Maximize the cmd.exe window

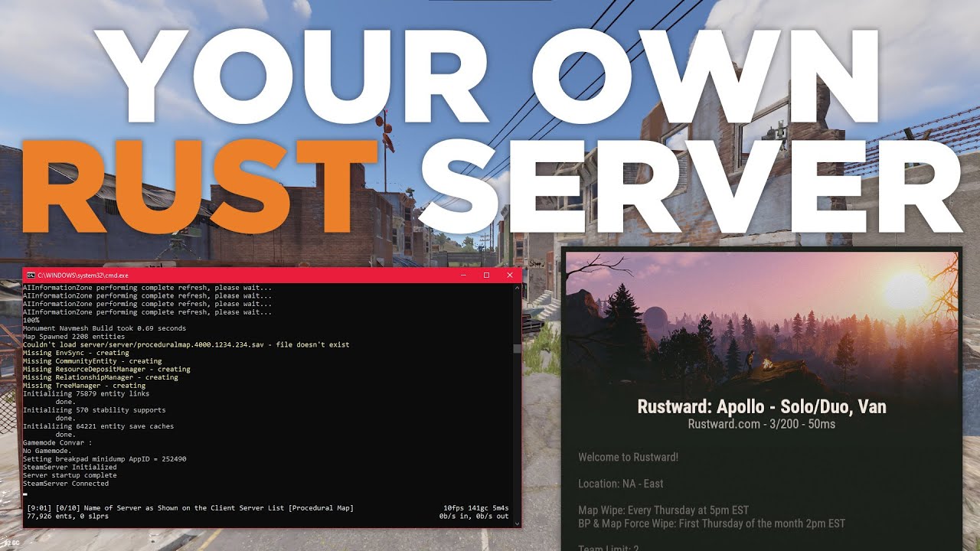click(486, 275)
